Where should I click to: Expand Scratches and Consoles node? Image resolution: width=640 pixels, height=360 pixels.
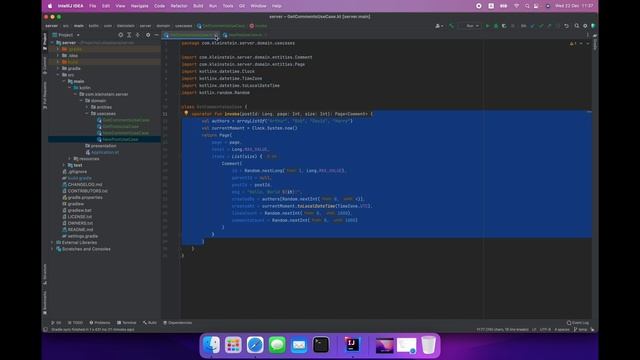pos(52,249)
